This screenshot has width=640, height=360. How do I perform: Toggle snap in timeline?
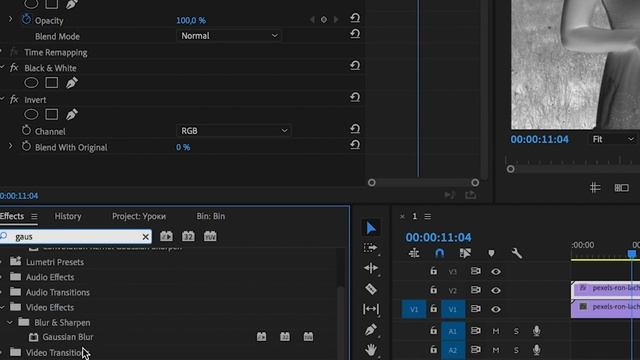coord(439,253)
